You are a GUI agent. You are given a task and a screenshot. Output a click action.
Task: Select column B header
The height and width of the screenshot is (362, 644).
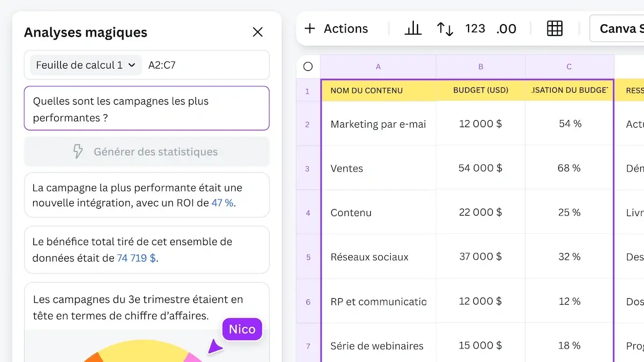coord(480,66)
